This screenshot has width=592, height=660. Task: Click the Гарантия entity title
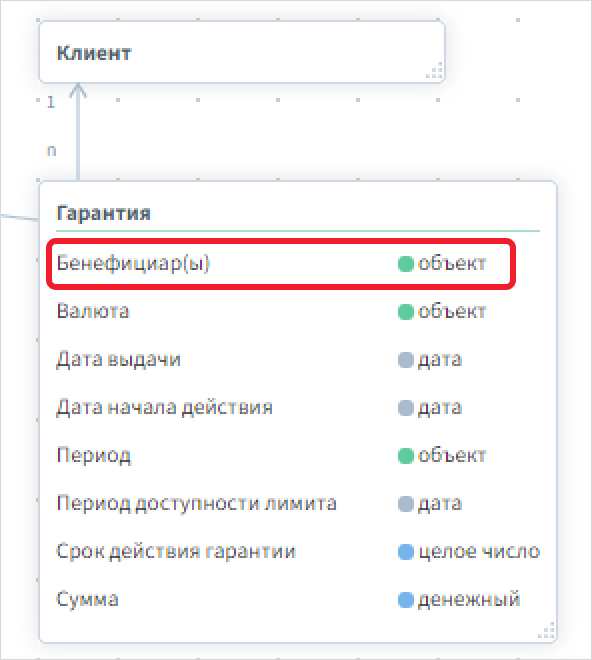(103, 213)
